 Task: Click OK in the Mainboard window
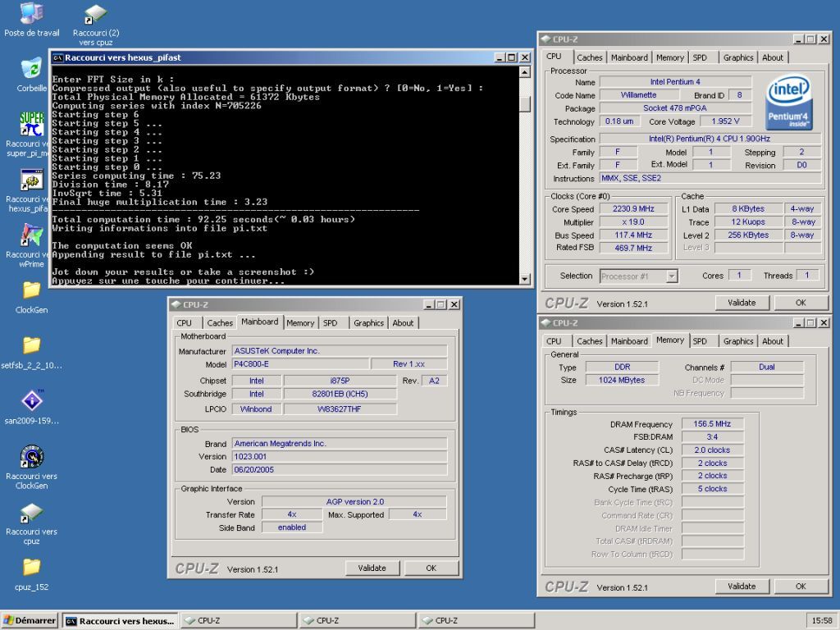click(431, 568)
